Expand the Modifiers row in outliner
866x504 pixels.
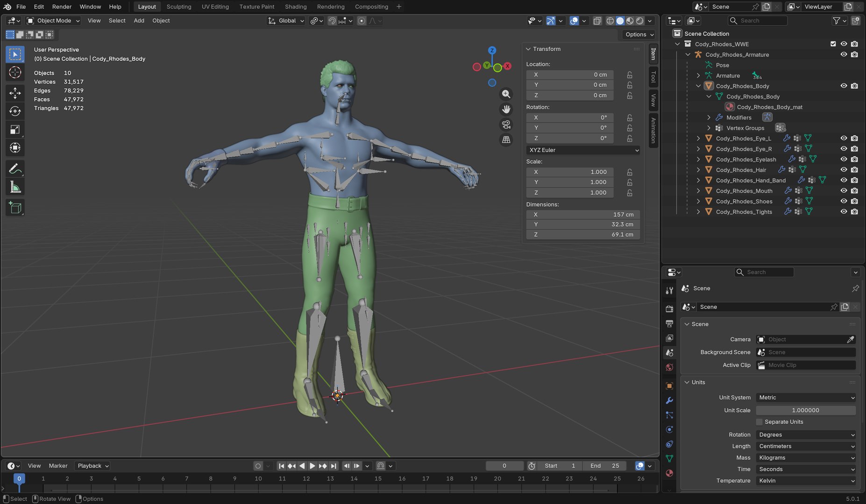click(709, 118)
